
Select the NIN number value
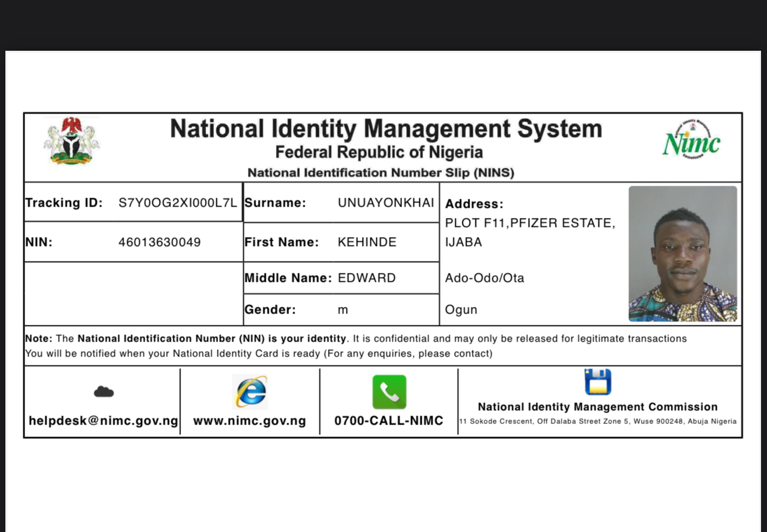(x=159, y=242)
